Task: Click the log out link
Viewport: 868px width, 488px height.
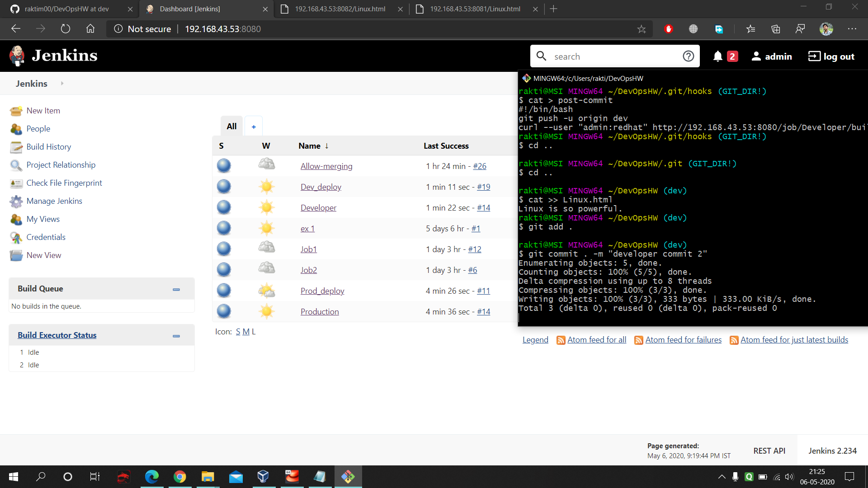Action: coord(831,56)
